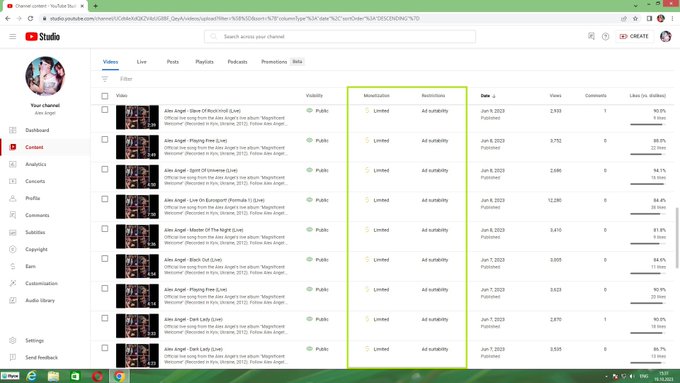Switch to the Videos tab
680x383 pixels.
click(x=110, y=62)
